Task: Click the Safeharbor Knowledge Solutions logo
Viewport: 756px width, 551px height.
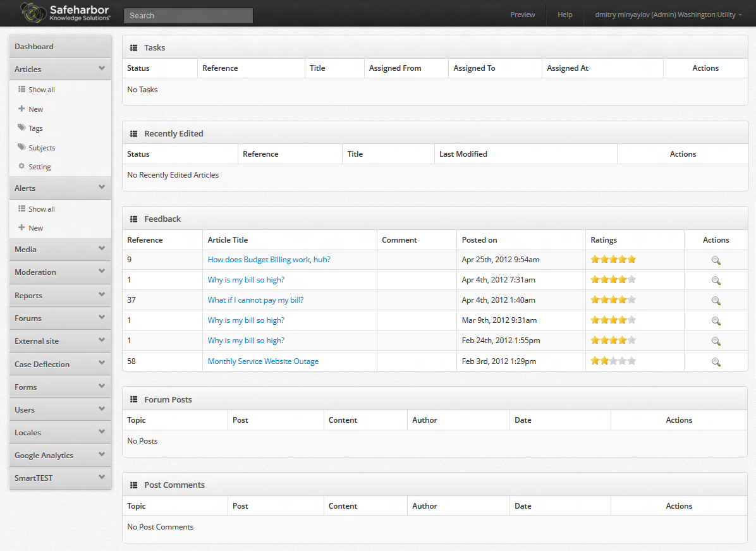Action: coord(63,13)
